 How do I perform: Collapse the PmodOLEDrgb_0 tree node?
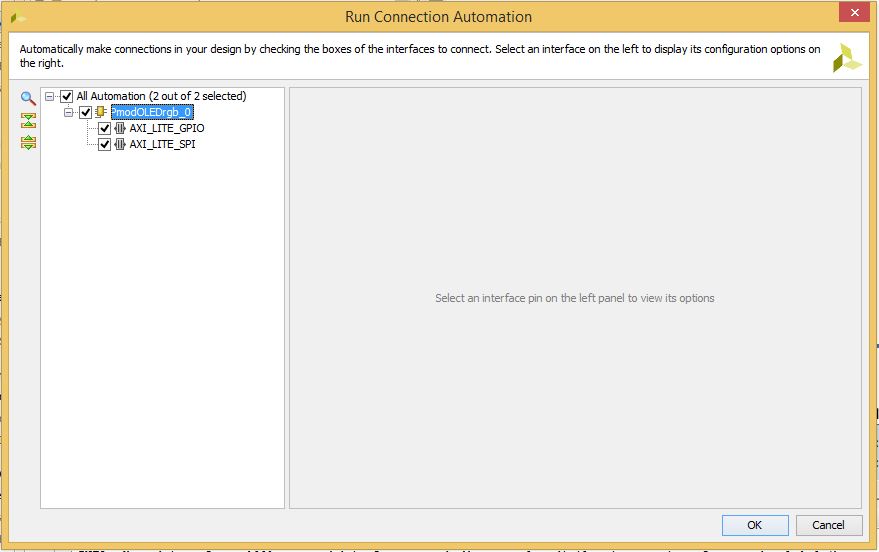(x=68, y=113)
